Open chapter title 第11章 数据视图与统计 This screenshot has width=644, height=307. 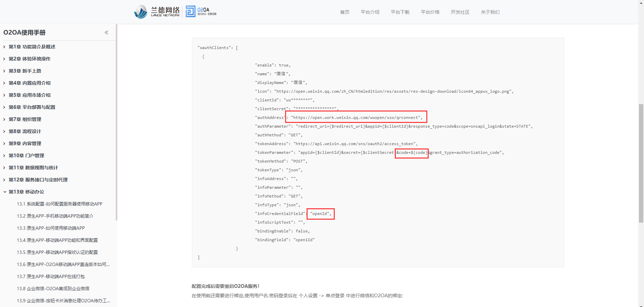[33, 168]
